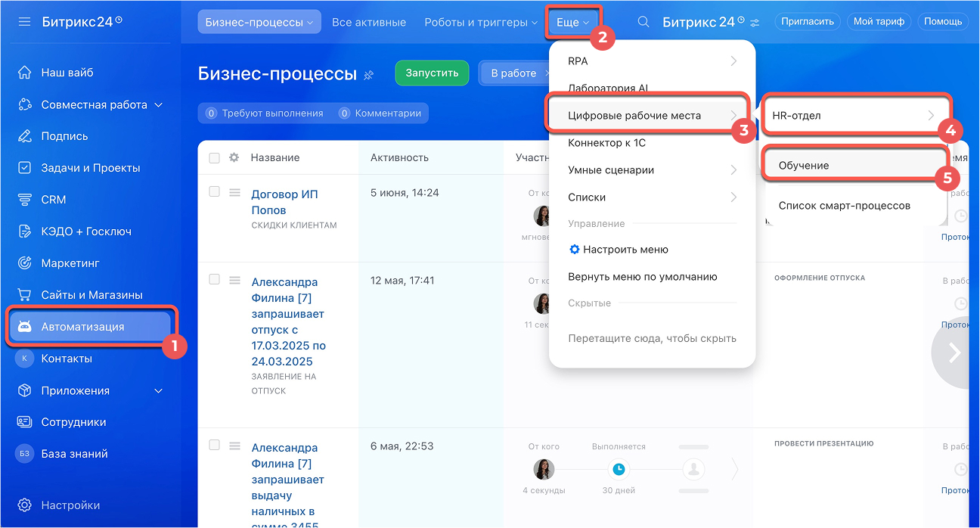Expand the RPA submenu
This screenshot has height=528, width=980.
tap(652, 61)
